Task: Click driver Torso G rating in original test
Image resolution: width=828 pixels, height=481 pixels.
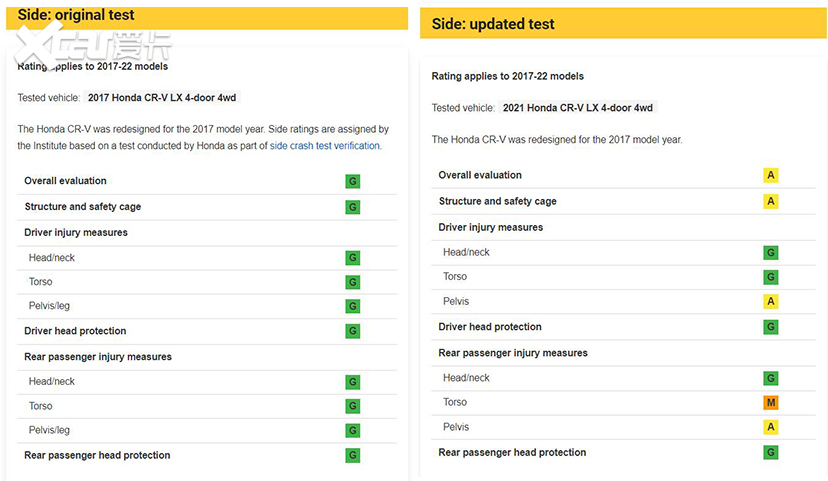Action: (353, 282)
